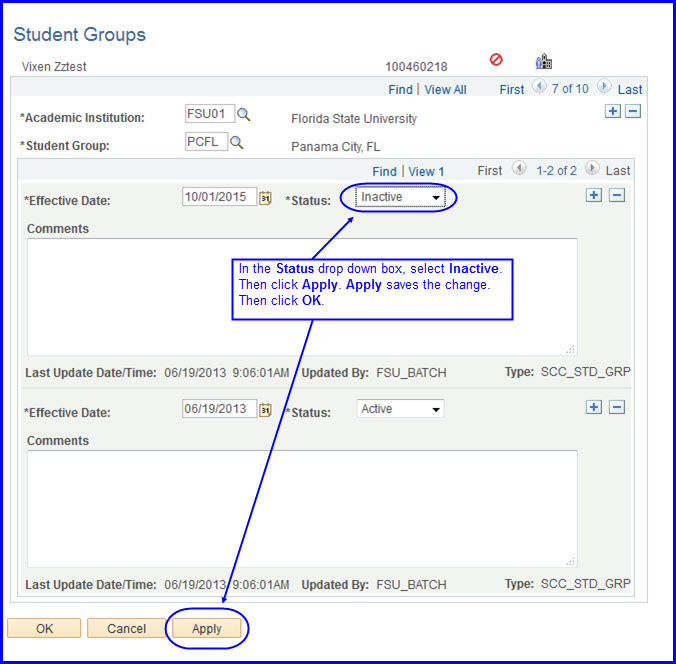This screenshot has height=664, width=676.
Task: Click the View 1 link
Action: 426,171
